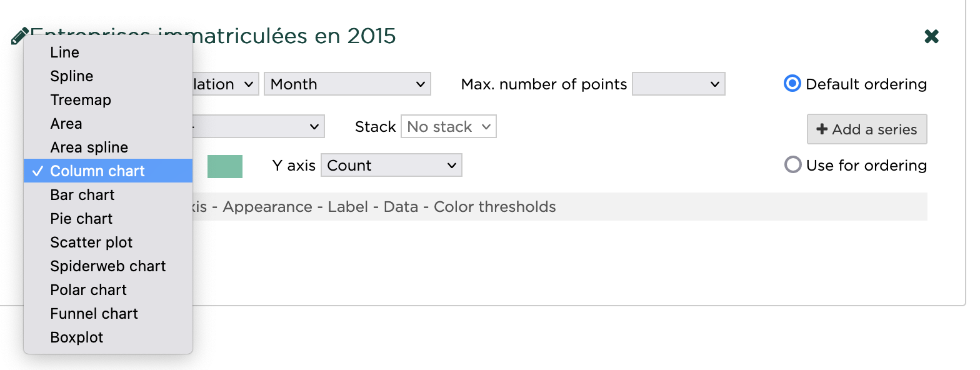This screenshot has width=980, height=370.
Task: Open the Color thresholds settings link
Action: (x=494, y=207)
